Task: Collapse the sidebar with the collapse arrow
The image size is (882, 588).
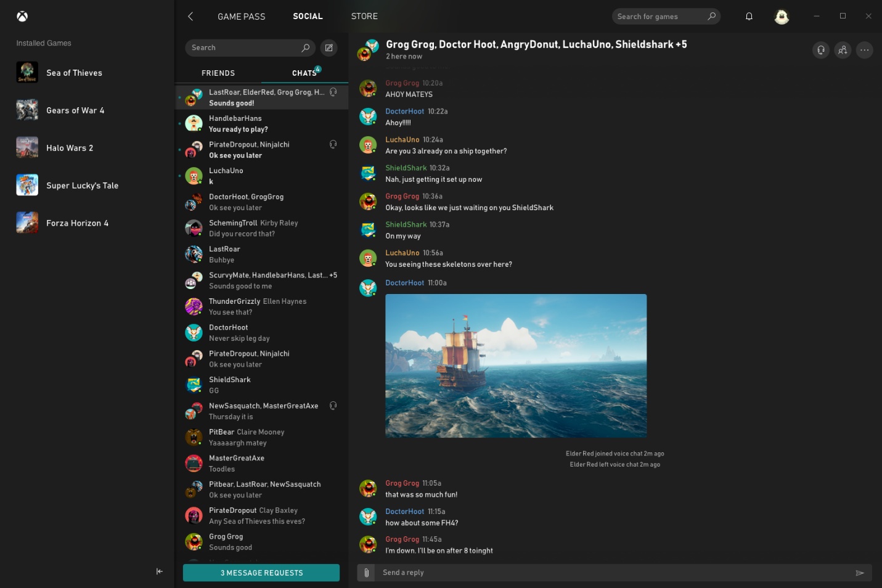Action: coord(159,571)
